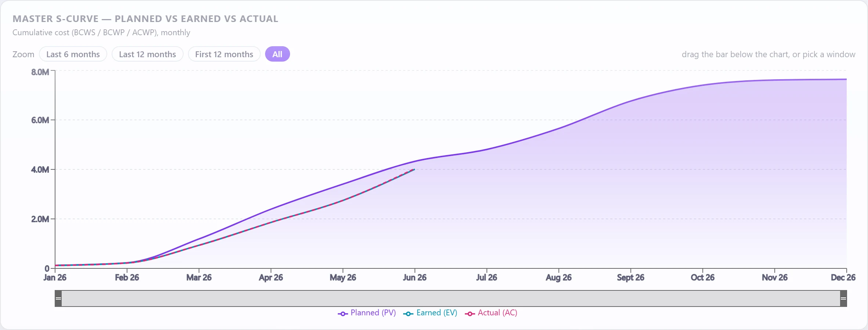Click the Sept 26 x-axis label
This screenshot has height=330, width=868.
coord(630,278)
